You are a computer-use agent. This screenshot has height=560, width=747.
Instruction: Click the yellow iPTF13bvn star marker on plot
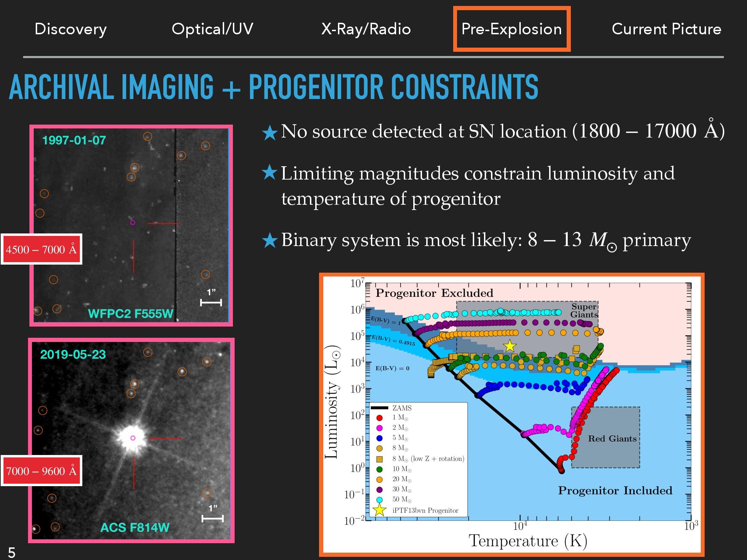[510, 346]
